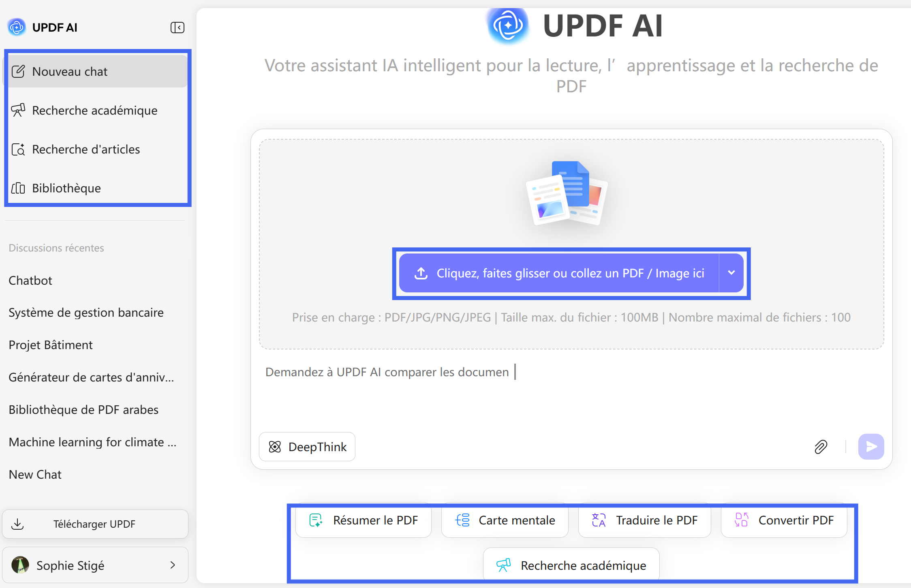Toggle the DeepThink mode
This screenshot has height=588, width=911.
coord(307,447)
